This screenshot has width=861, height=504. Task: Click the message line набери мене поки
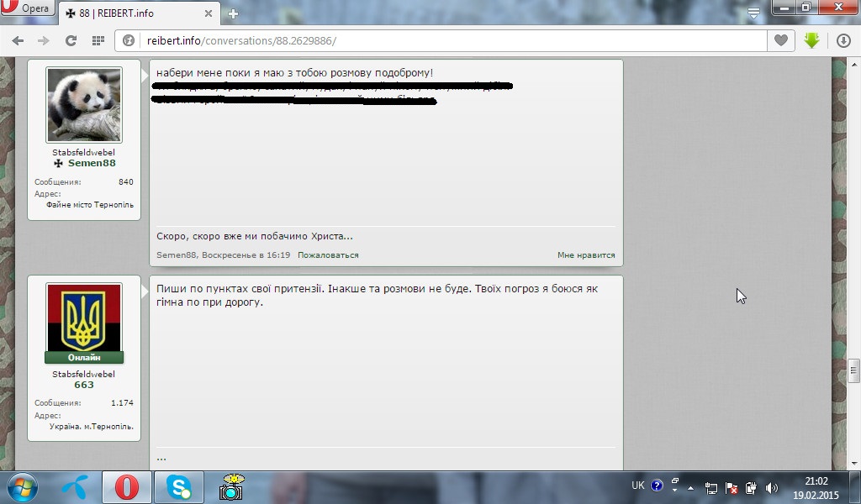[294, 73]
